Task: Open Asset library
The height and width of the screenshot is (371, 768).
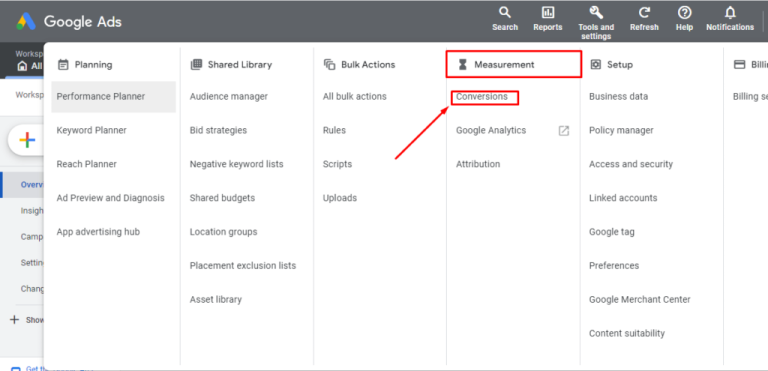Action: click(x=216, y=299)
